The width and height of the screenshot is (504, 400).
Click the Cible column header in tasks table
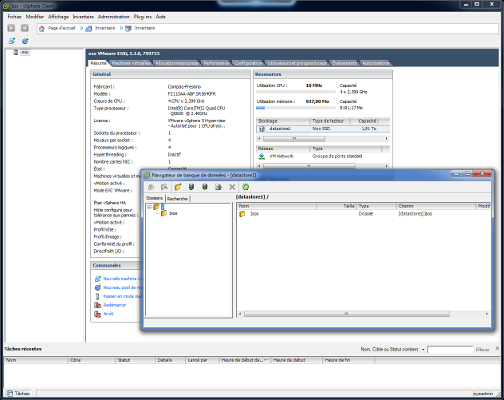[92, 360]
